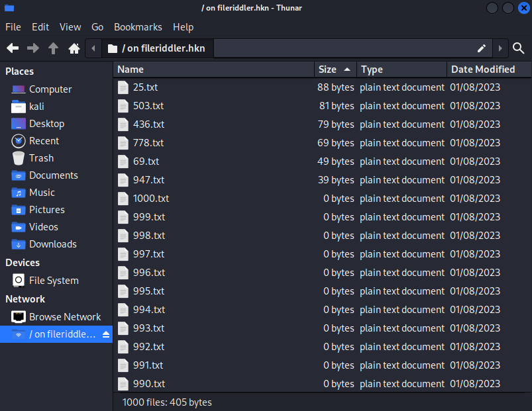Open the Bookmarks menu
532x411 pixels.
point(138,27)
